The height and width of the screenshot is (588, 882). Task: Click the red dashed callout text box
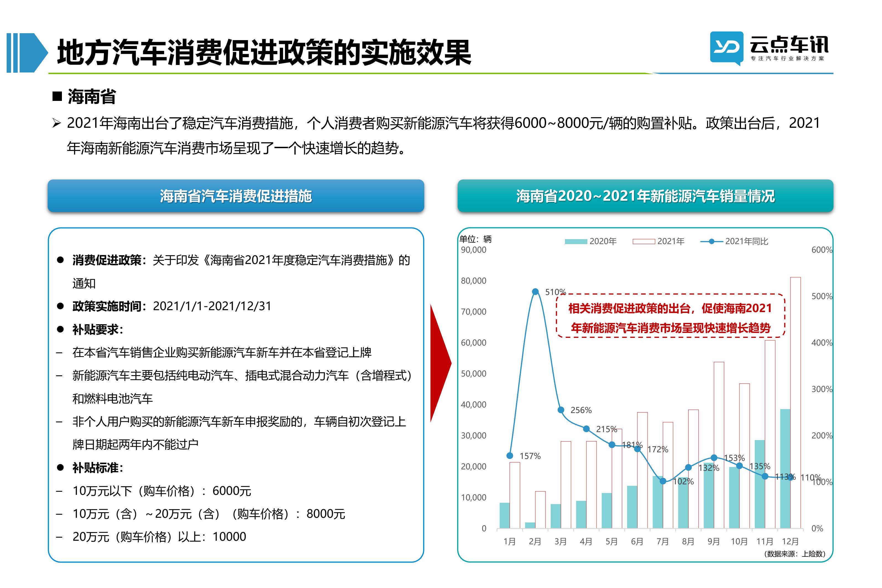pos(670,316)
